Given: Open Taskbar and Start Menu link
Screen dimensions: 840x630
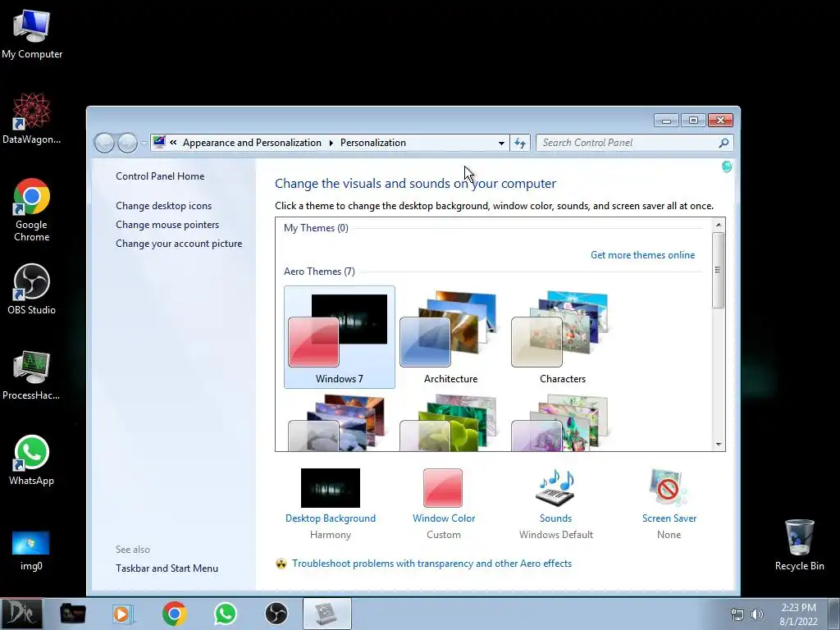Looking at the screenshot, I should (167, 568).
